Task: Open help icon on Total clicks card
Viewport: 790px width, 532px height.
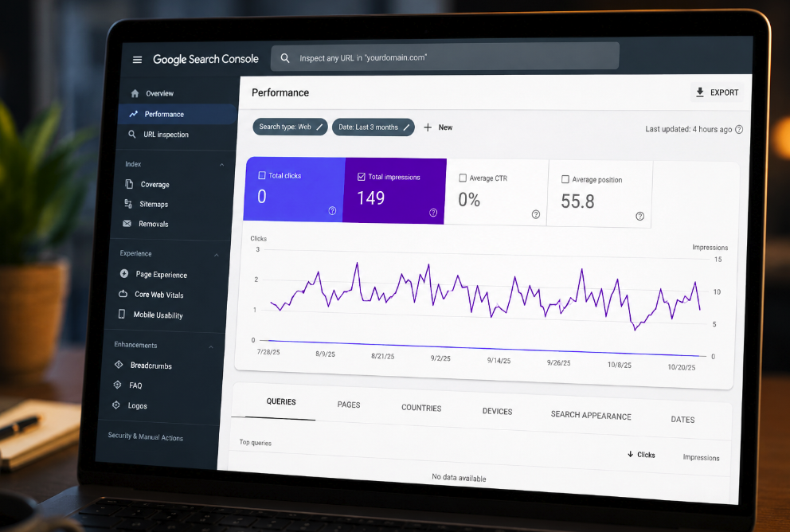Action: [x=333, y=210]
